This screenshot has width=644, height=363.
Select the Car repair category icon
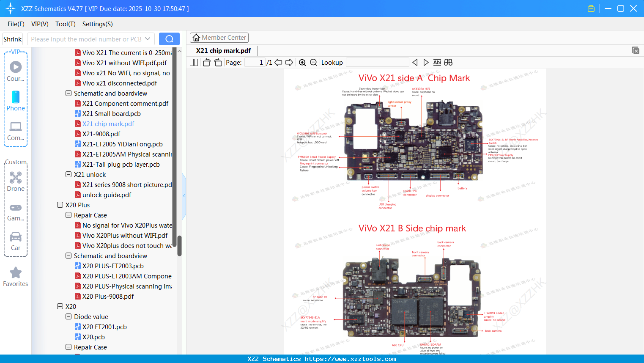click(15, 237)
